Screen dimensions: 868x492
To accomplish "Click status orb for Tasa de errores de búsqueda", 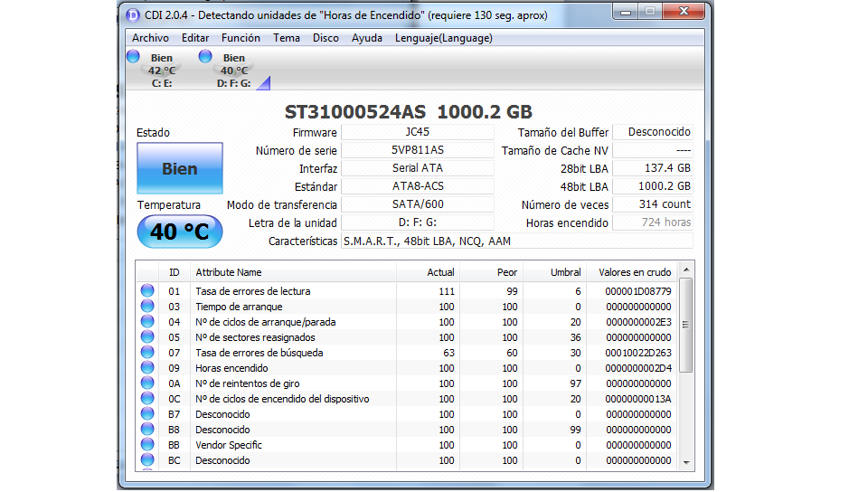I will point(147,352).
